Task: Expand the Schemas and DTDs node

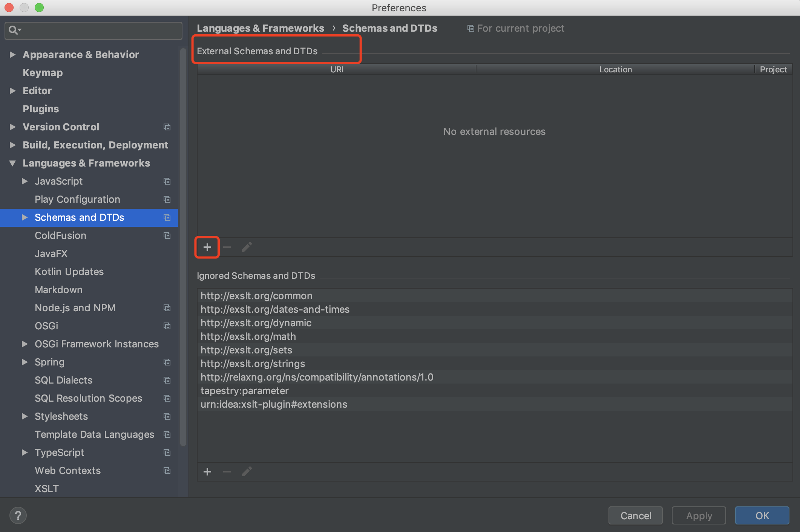Action: coord(25,217)
